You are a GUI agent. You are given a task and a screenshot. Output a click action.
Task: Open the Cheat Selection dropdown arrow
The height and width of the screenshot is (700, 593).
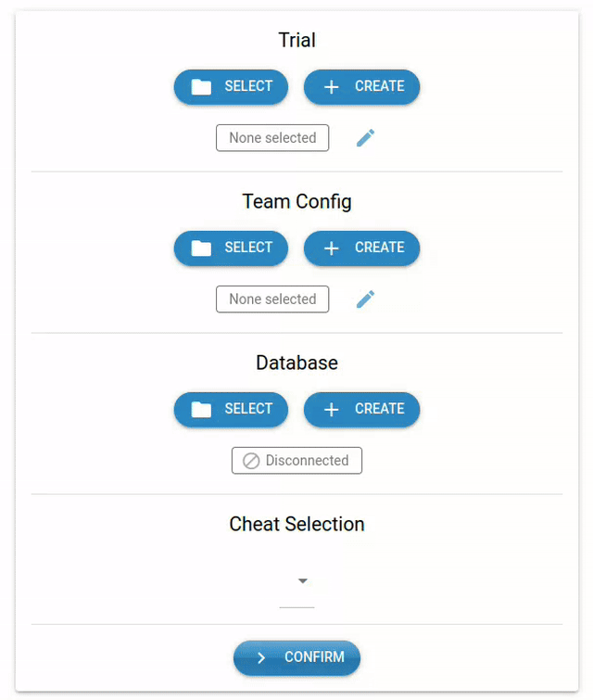click(303, 580)
